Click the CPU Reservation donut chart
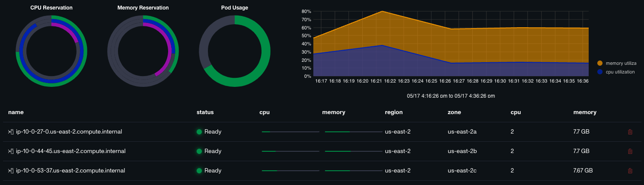This screenshot has height=185, width=644. pyautogui.click(x=51, y=51)
